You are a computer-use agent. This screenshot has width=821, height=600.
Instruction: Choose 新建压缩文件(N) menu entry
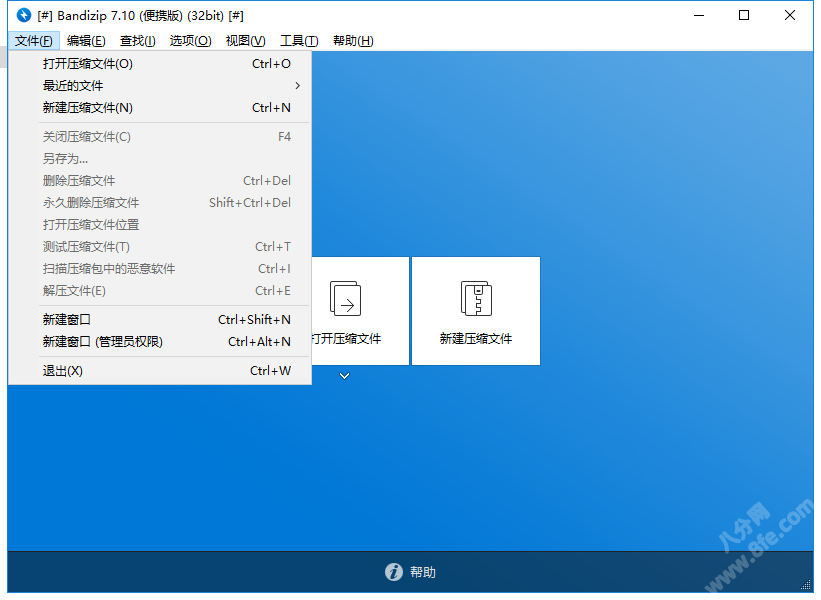click(x=160, y=107)
